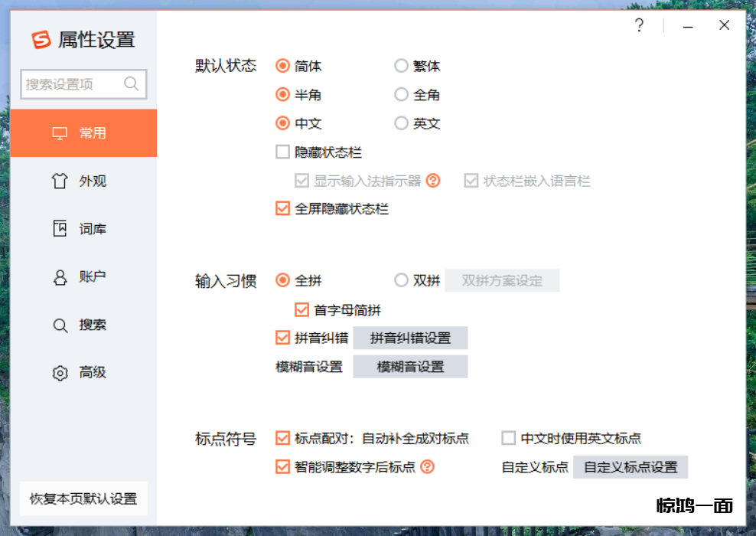This screenshot has width=756, height=536.
Task: Tick 中文时使用英文标点 checkbox
Action: pyautogui.click(x=508, y=439)
